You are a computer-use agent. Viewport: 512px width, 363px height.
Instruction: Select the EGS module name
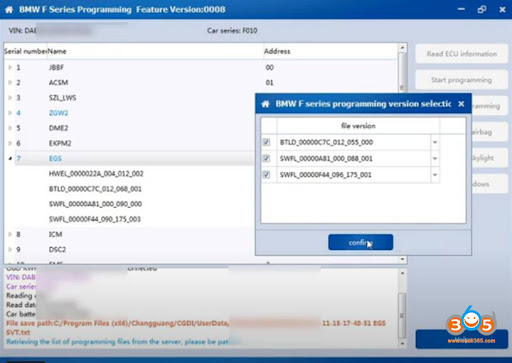(55, 158)
